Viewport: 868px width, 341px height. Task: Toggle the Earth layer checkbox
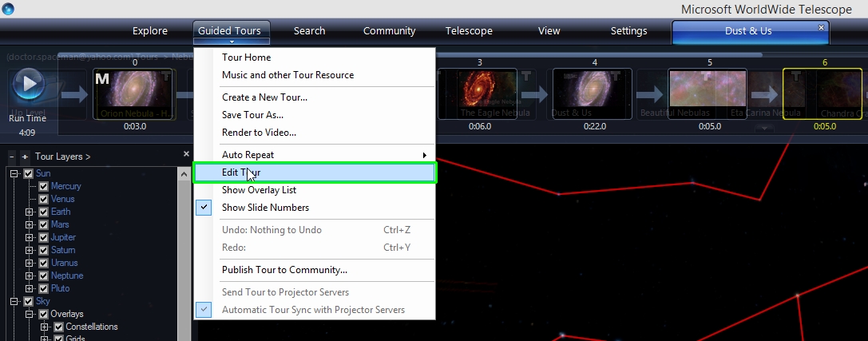(43, 212)
